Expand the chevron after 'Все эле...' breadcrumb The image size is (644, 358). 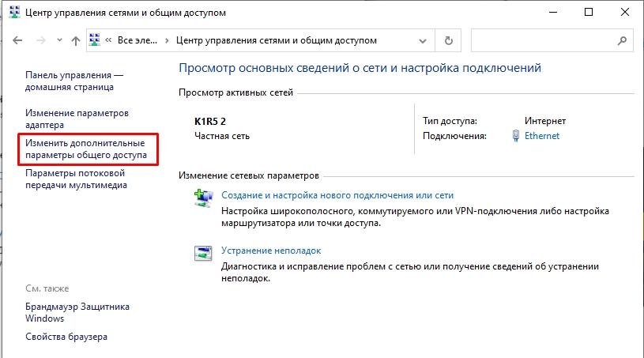click(x=167, y=40)
